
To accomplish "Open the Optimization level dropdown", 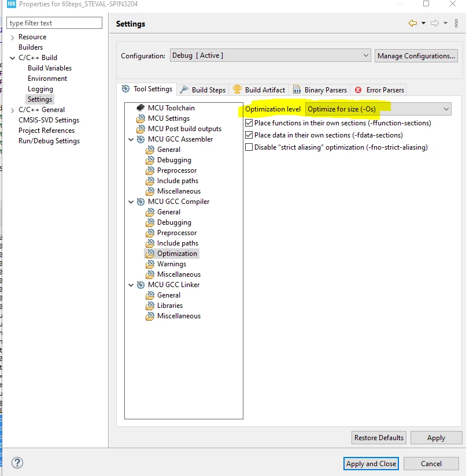I will click(x=378, y=109).
